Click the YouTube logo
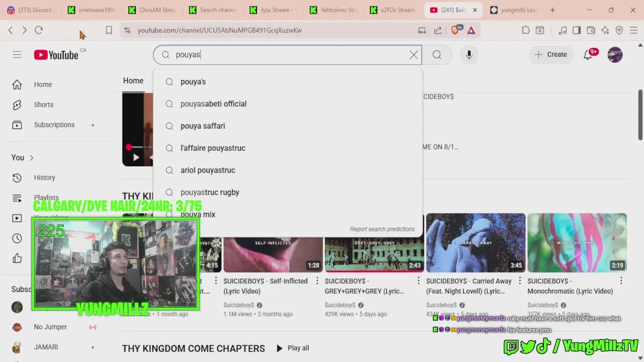 [x=56, y=55]
